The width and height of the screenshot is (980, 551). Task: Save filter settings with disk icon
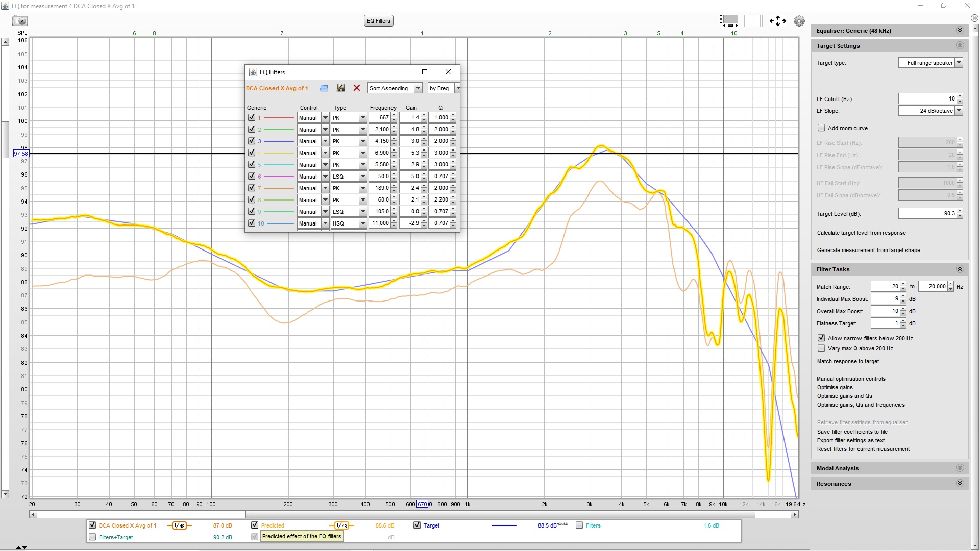(x=340, y=88)
